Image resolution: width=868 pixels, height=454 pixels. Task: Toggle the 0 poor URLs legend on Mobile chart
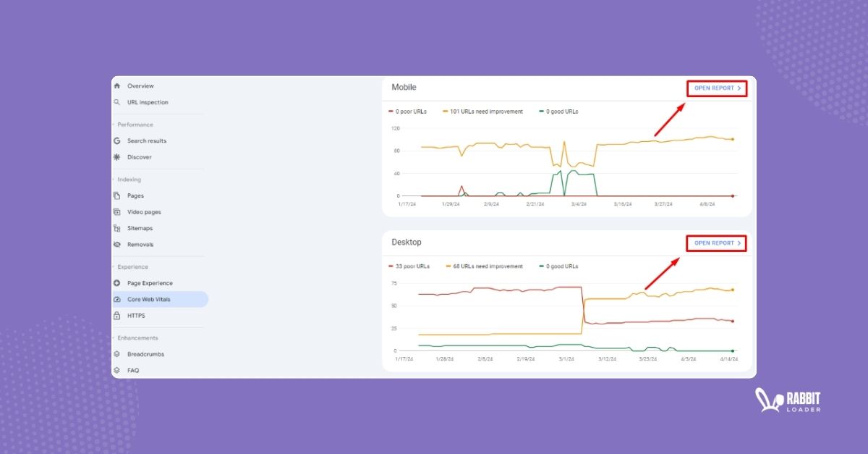[408, 112]
